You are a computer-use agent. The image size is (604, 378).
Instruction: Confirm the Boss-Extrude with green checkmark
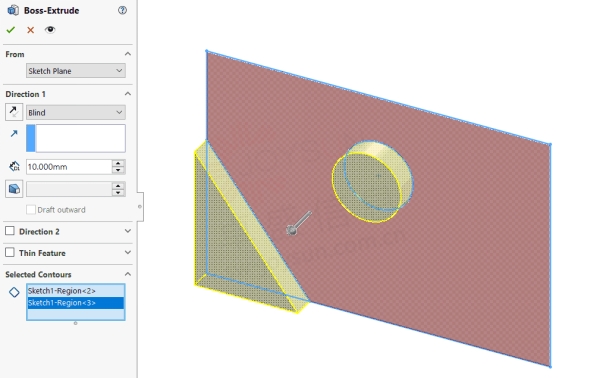point(11,30)
